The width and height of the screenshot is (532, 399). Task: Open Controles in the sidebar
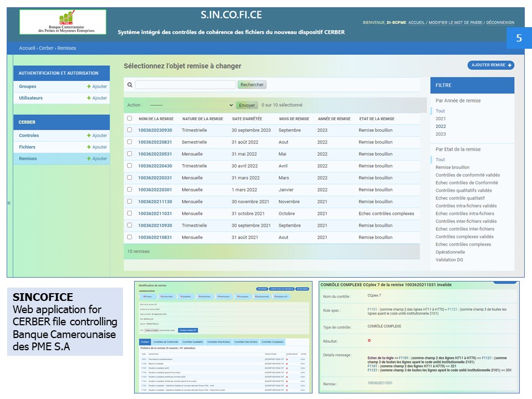click(29, 135)
